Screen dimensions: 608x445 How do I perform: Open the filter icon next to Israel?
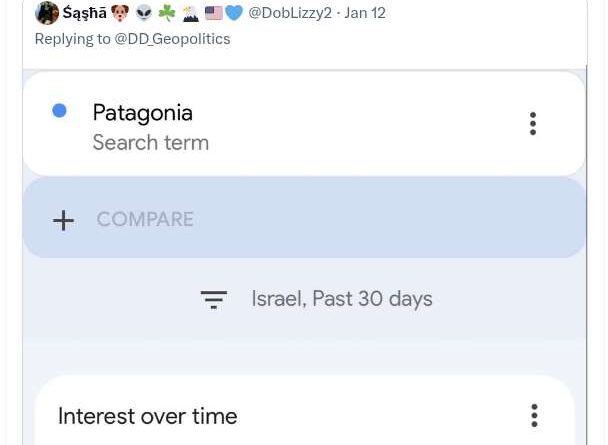click(x=213, y=299)
